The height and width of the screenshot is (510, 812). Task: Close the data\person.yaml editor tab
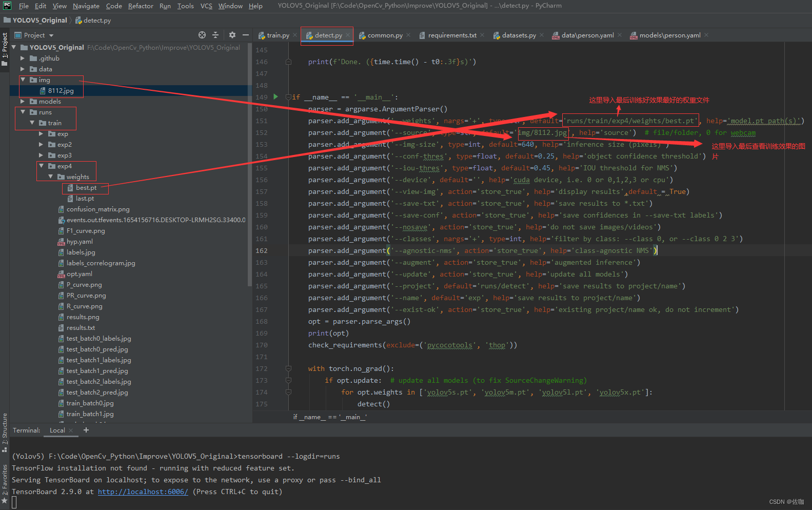pyautogui.click(x=620, y=35)
